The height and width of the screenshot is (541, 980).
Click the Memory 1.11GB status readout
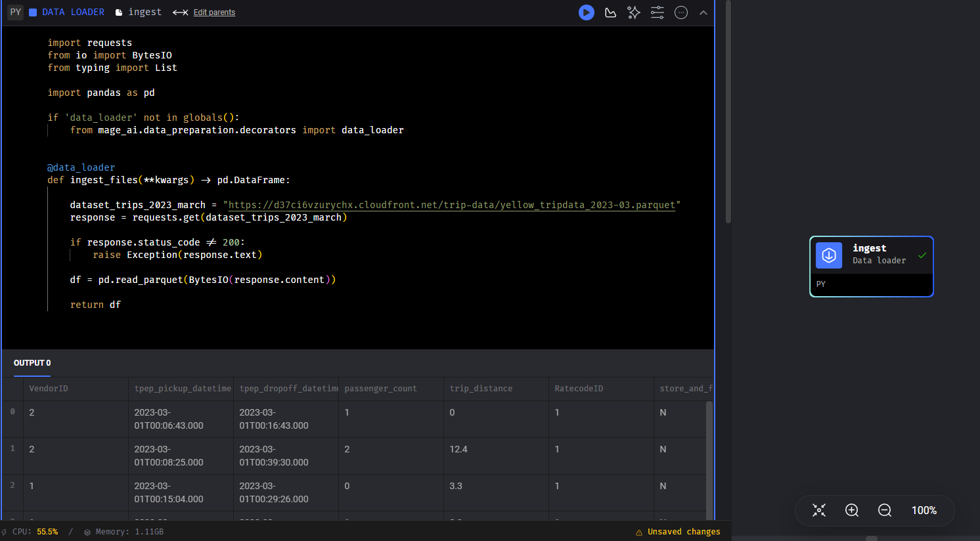click(x=129, y=532)
